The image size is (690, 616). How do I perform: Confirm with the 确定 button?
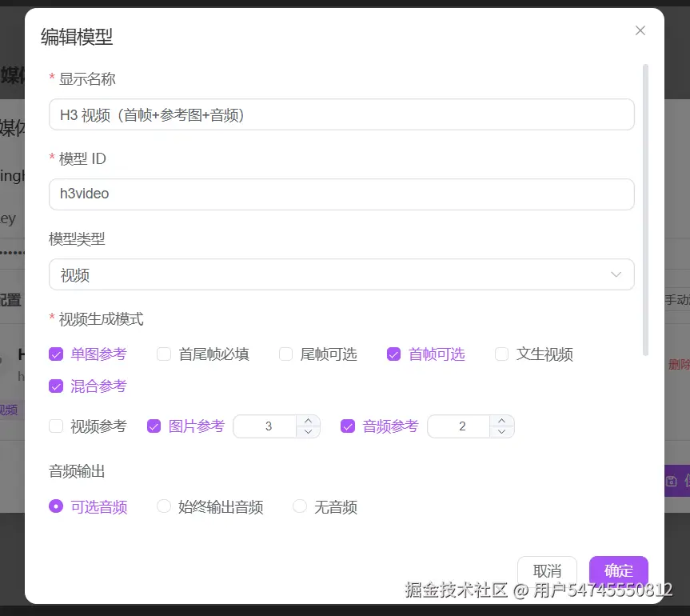619,570
